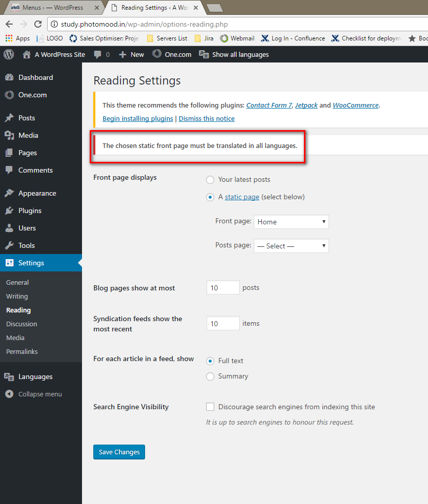Open the comments bubble icon in admin bar
428x504 pixels.
pyautogui.click(x=97, y=55)
